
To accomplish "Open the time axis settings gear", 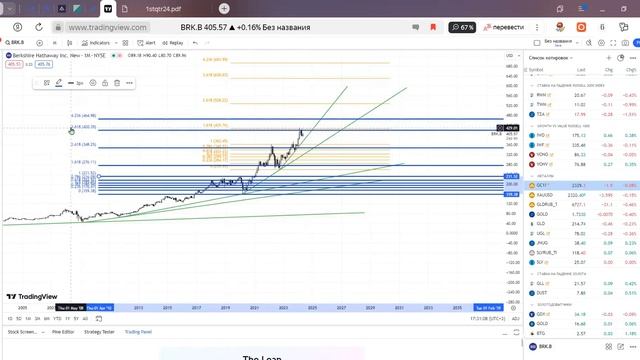I will click(513, 308).
